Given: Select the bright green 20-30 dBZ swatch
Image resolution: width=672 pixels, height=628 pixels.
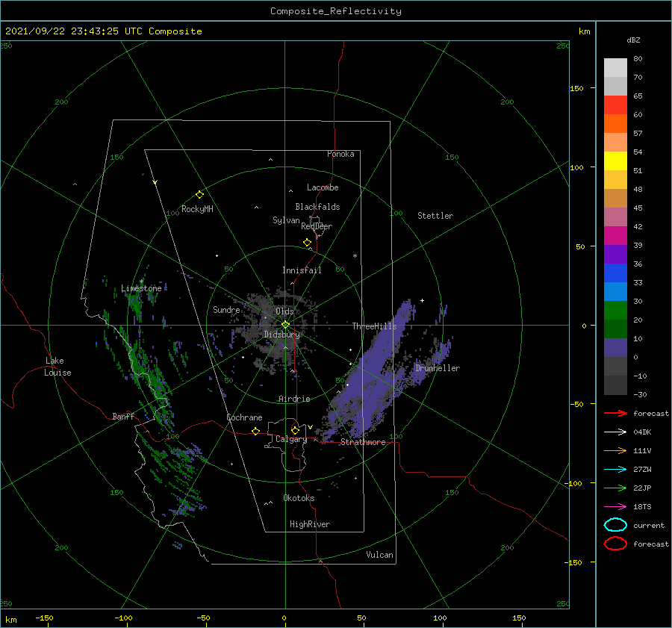Looking at the screenshot, I should 615,311.
